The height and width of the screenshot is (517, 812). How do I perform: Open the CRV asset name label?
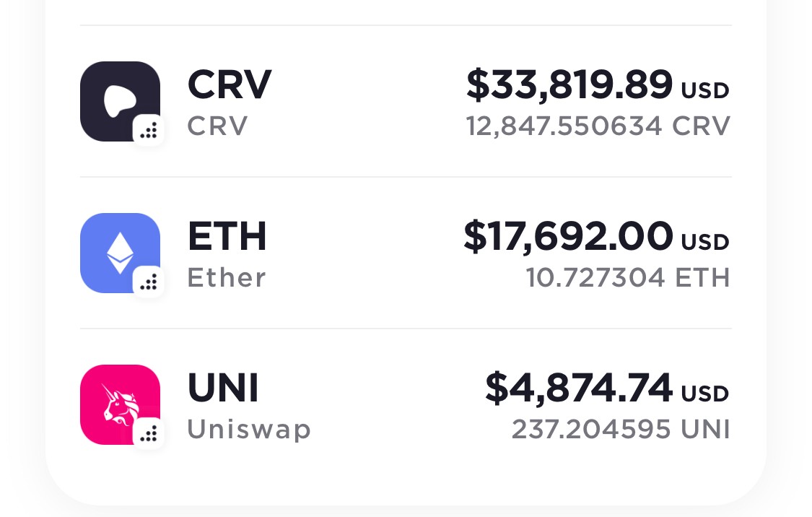[230, 84]
